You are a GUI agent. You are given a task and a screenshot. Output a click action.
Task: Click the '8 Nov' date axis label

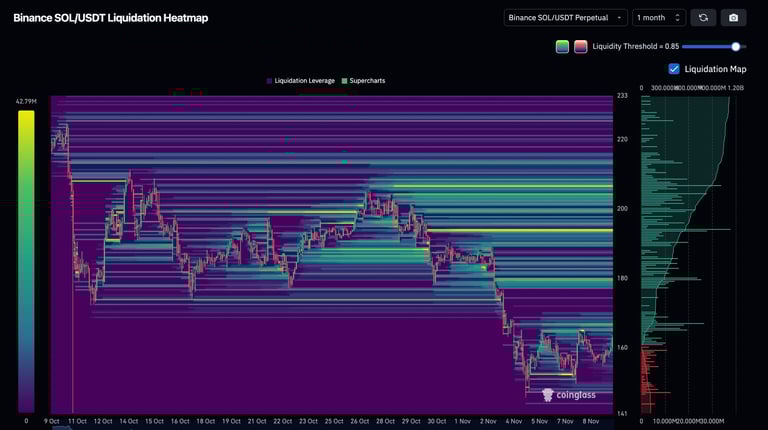[x=591, y=421]
